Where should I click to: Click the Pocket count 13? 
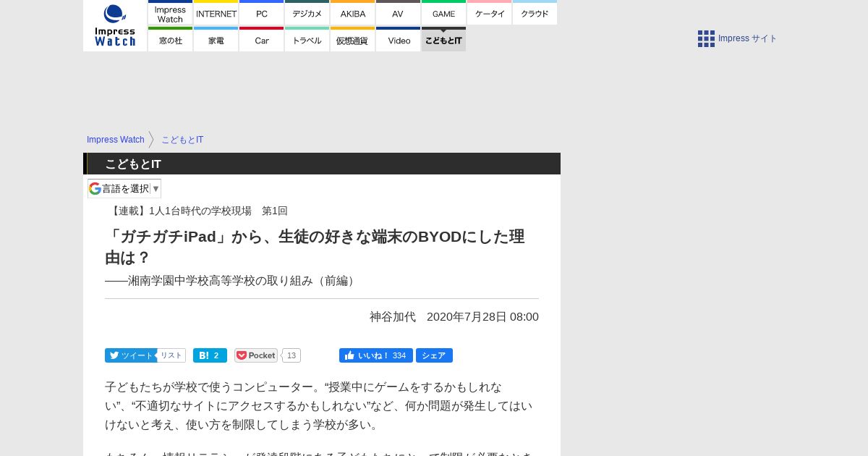(292, 355)
